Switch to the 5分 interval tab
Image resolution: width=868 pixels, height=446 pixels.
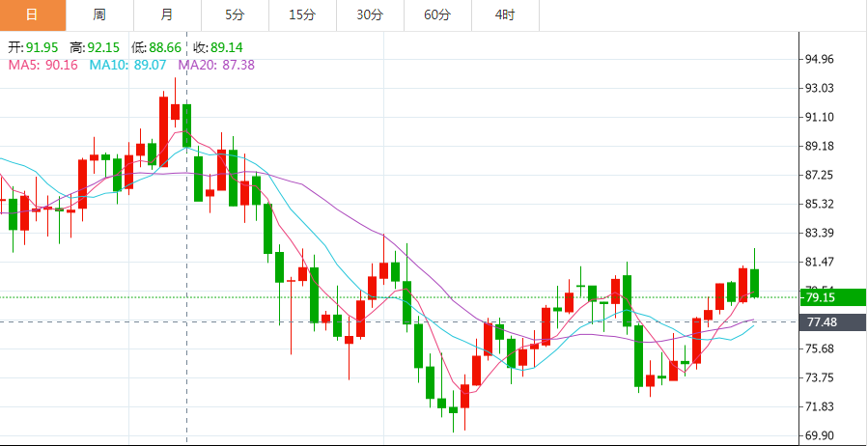pyautogui.click(x=235, y=14)
